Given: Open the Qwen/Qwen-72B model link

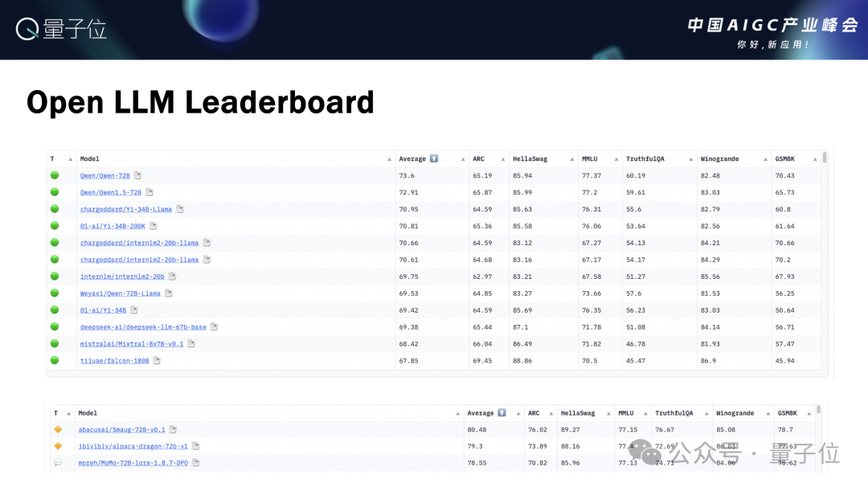Looking at the screenshot, I should 104,175.
